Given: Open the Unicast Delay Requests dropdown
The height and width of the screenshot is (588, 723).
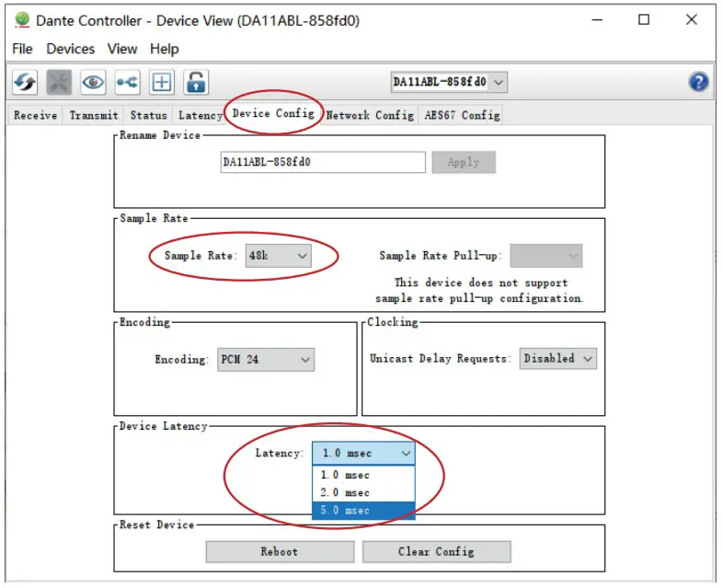Looking at the screenshot, I should [x=558, y=358].
